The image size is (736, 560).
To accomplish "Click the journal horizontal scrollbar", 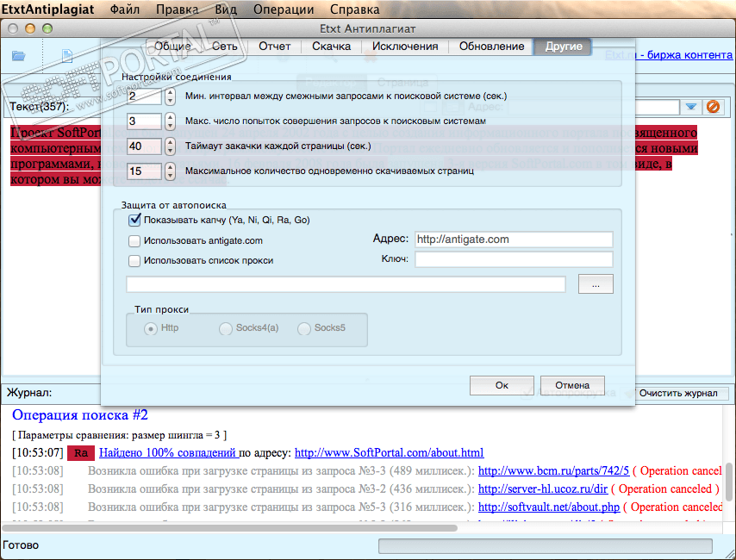I will (230, 528).
